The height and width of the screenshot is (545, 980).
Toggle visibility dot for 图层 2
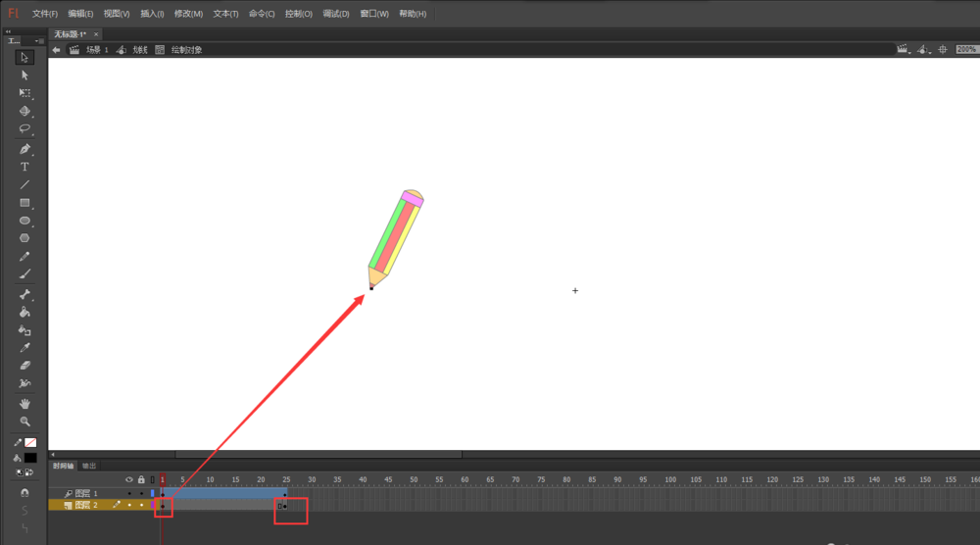[129, 505]
